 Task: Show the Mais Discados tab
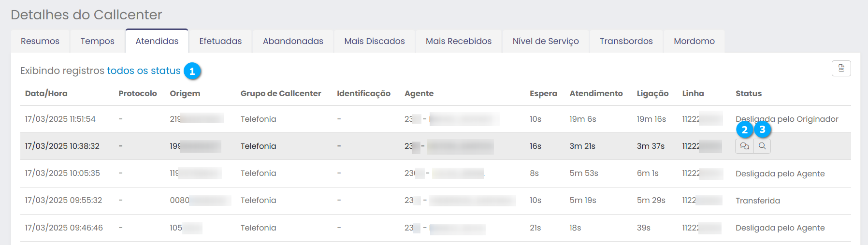tap(375, 41)
